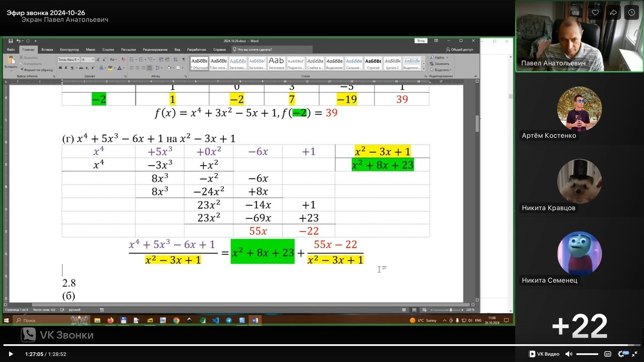This screenshot has height=362, width=644.
Task: Open the Paragraph dialog launcher (Абзац)
Action: click(x=185, y=76)
